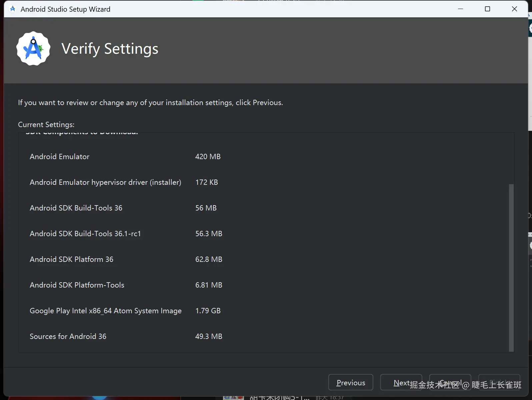Viewport: 532px width, 400px height.
Task: Click the Verify Settings heading
Action: click(110, 49)
